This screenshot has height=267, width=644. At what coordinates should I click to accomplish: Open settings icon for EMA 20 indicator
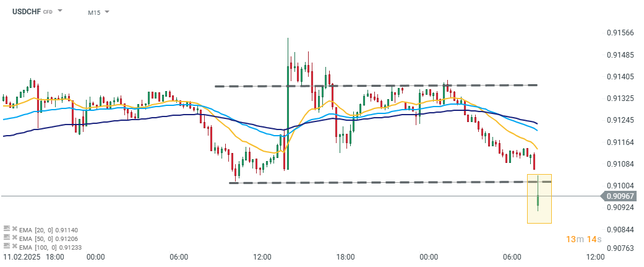pos(6,230)
